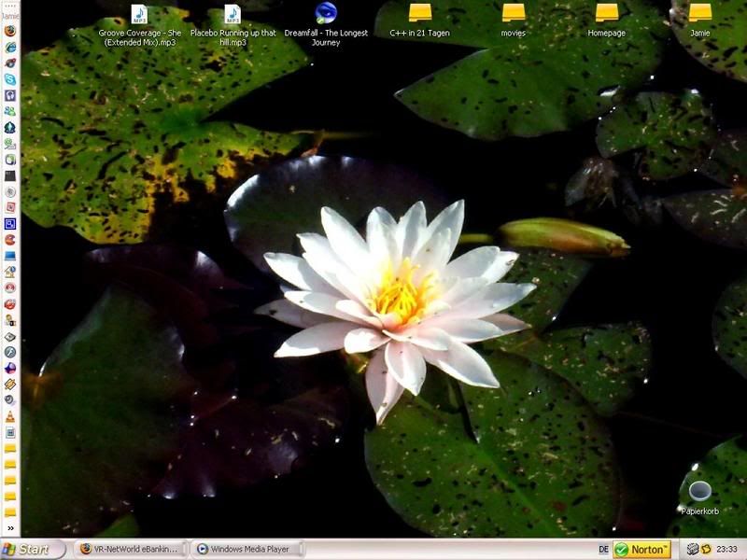Image resolution: width=747 pixels, height=560 pixels.
Task: Open Dreamfall - The Longest Journey shortcut
Action: (x=326, y=13)
